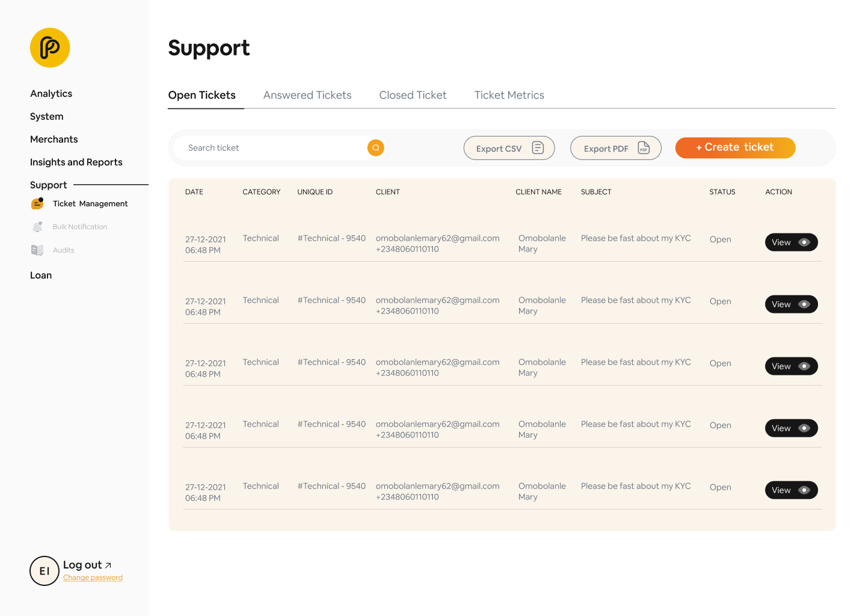Click the CATEGORY column header

[262, 192]
